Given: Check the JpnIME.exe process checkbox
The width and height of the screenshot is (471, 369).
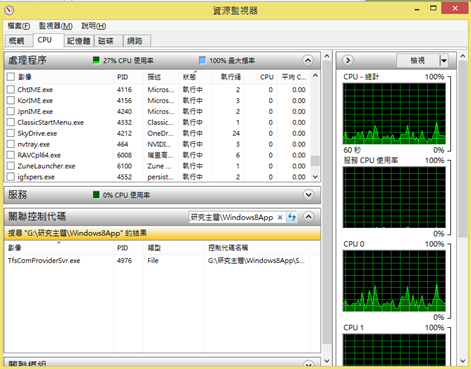Looking at the screenshot, I should coord(11,111).
